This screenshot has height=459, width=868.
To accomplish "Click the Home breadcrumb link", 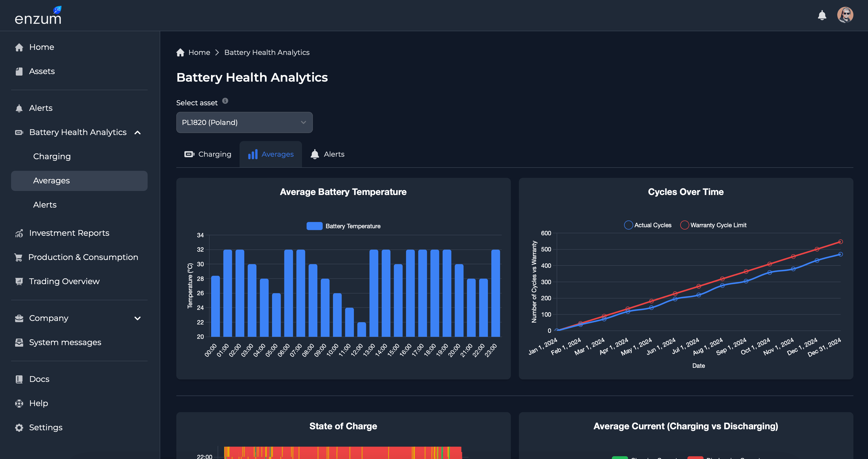I will (x=199, y=52).
